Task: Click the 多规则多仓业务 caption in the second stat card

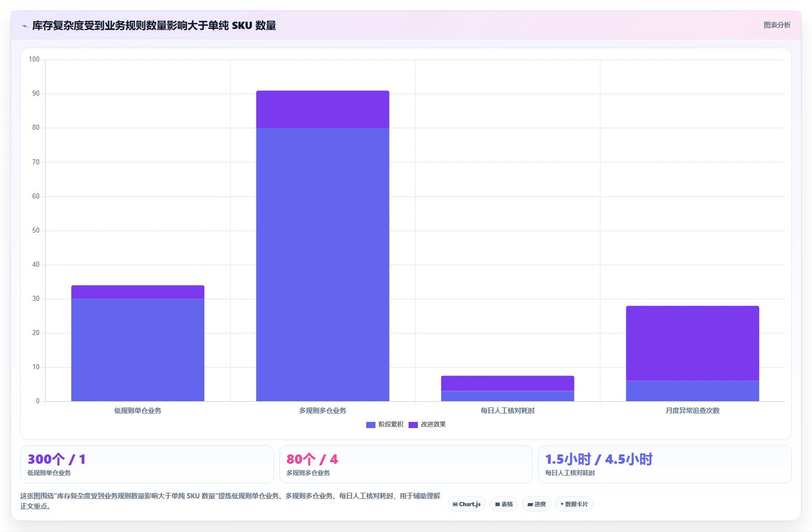Action: (x=308, y=473)
